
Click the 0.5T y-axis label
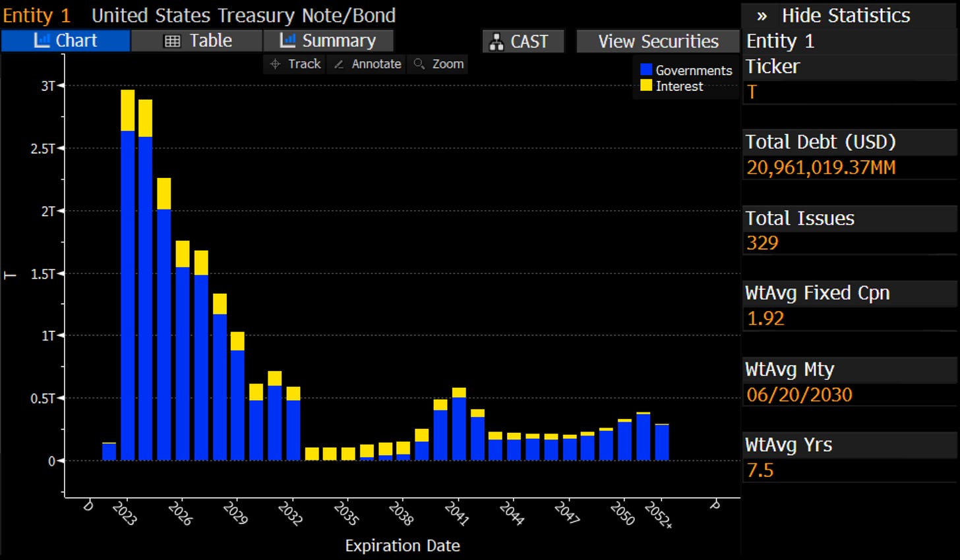[43, 399]
